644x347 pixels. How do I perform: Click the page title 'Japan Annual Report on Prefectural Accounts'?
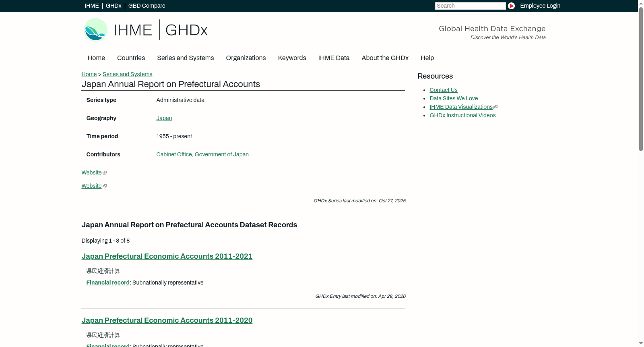pos(171,84)
